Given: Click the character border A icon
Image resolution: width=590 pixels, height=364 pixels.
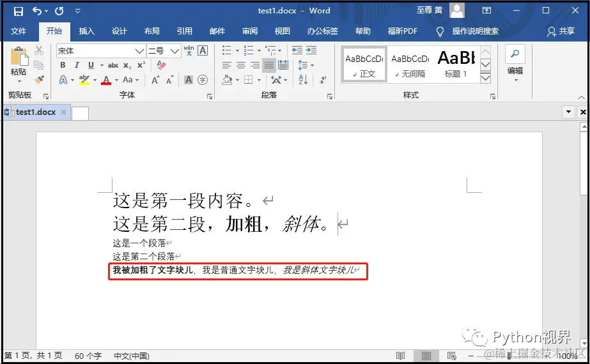Looking at the screenshot, I should (203, 50).
